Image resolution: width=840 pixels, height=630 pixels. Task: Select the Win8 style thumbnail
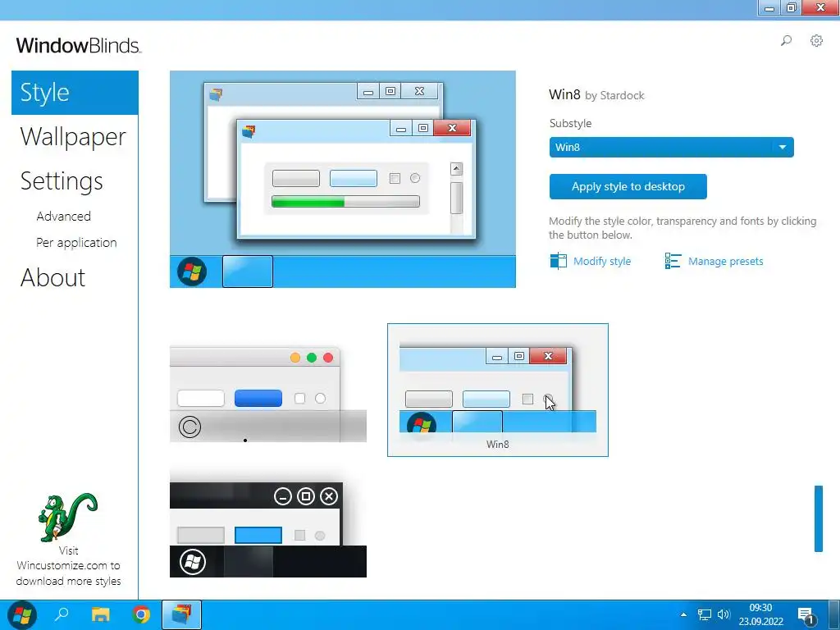[x=498, y=390]
